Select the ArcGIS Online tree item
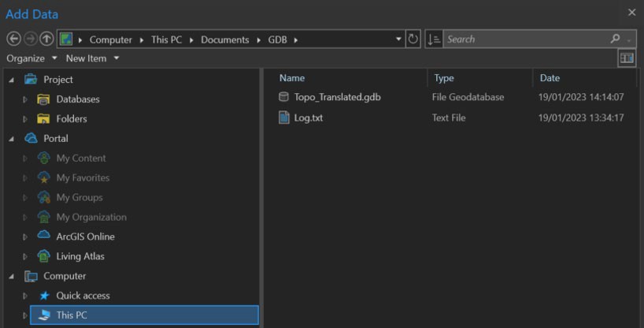This screenshot has width=644, height=328. coord(86,237)
